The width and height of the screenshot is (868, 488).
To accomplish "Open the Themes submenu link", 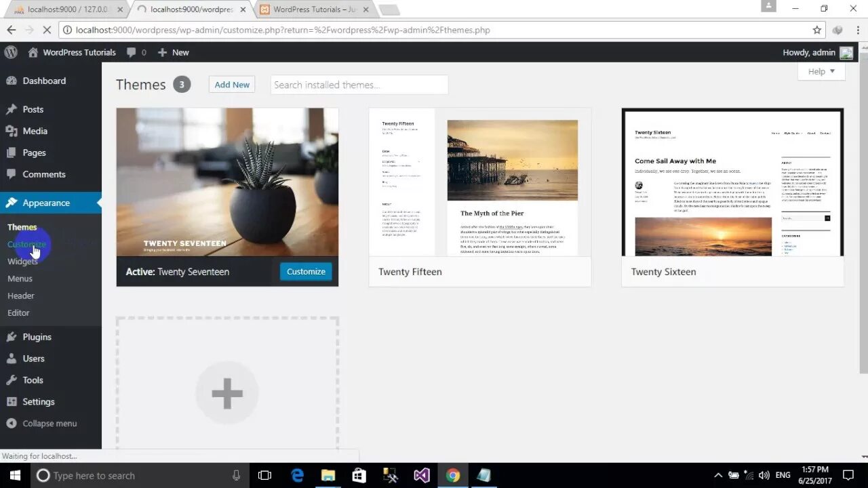I will pyautogui.click(x=22, y=227).
